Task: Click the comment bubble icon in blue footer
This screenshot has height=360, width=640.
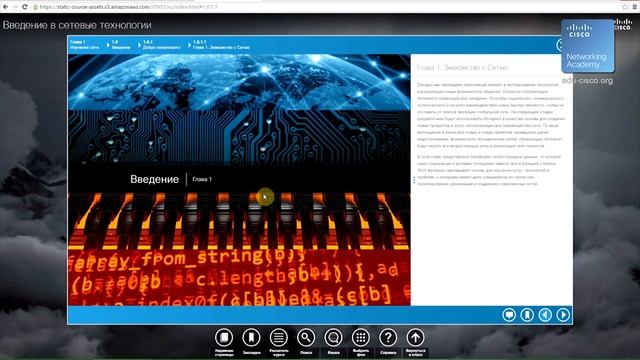Action: 509,315
